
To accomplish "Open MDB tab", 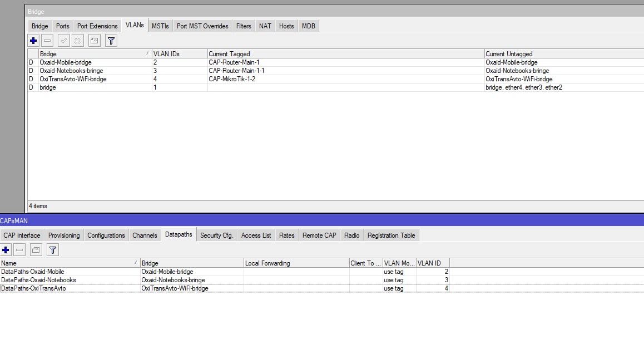I will [x=309, y=26].
